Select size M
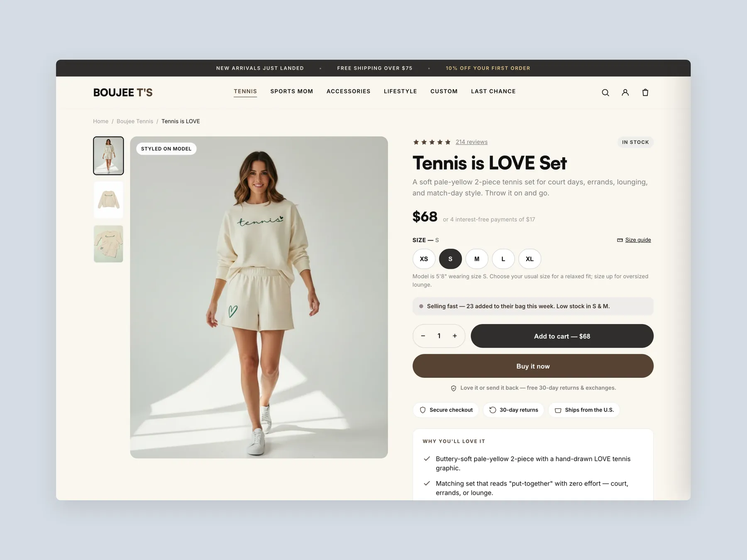 (x=477, y=259)
